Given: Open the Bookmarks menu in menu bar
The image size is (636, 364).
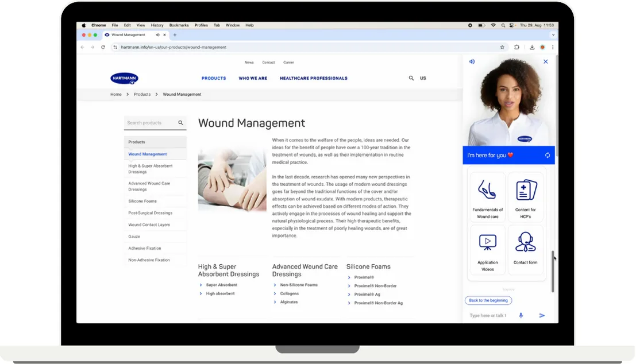Looking at the screenshot, I should [179, 25].
